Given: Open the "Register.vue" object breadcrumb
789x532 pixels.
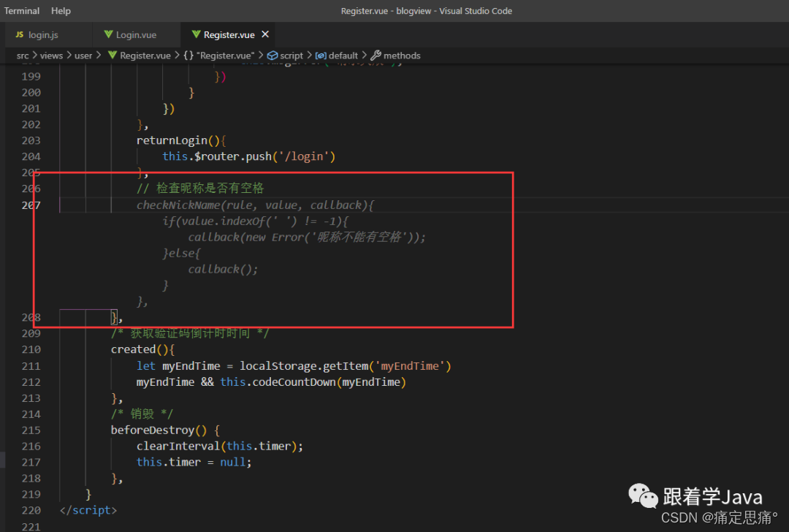Looking at the screenshot, I should pyautogui.click(x=225, y=56).
